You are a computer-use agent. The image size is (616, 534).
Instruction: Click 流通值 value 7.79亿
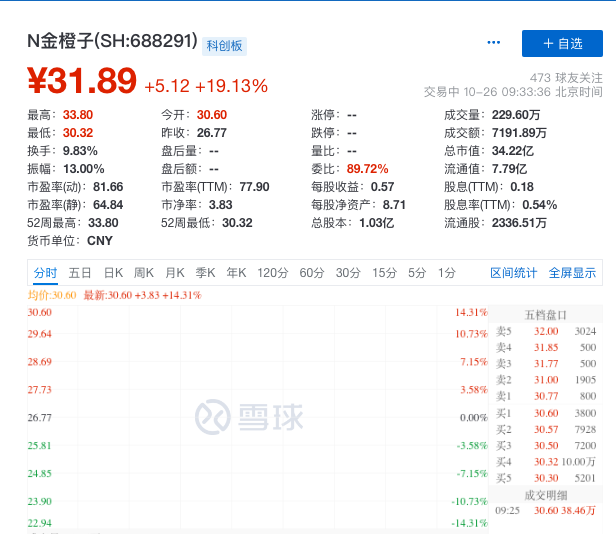coord(509,169)
